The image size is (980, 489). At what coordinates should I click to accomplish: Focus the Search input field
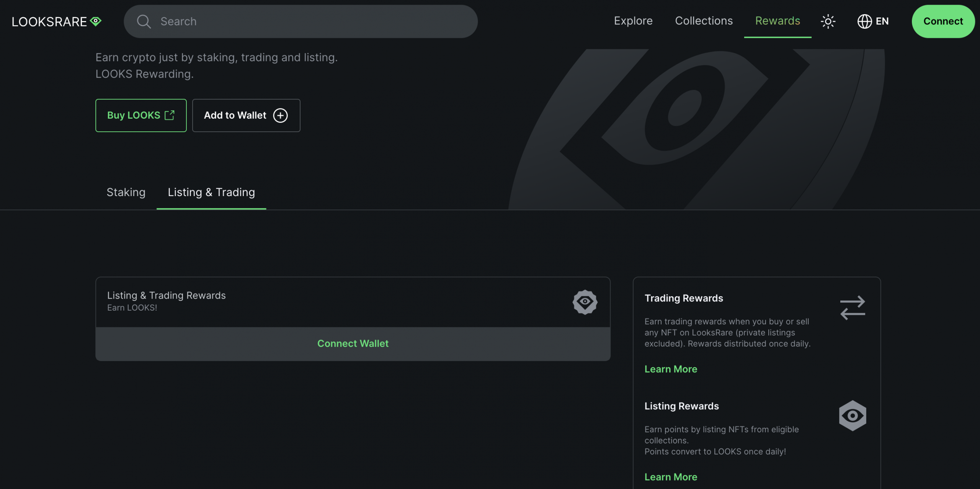(x=301, y=21)
